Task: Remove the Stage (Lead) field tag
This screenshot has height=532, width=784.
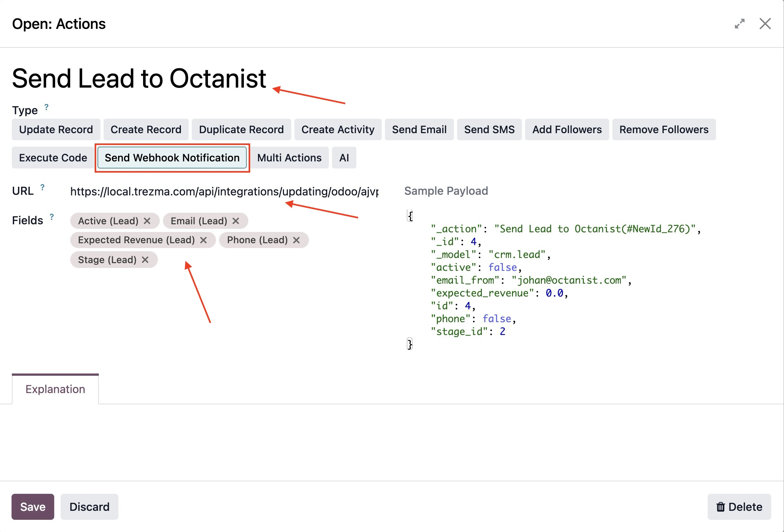Action: [145, 260]
